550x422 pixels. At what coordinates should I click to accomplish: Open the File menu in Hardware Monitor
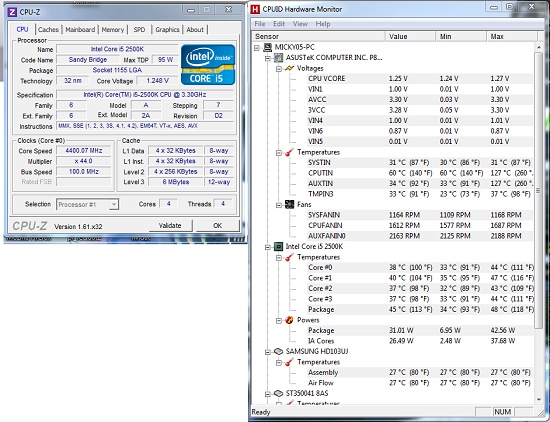pyautogui.click(x=260, y=24)
